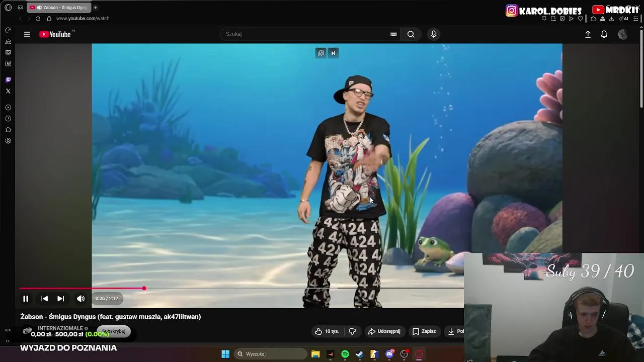644x362 pixels.
Task: Open the GX Cleaner sidebar icon
Action: [x=8, y=42]
